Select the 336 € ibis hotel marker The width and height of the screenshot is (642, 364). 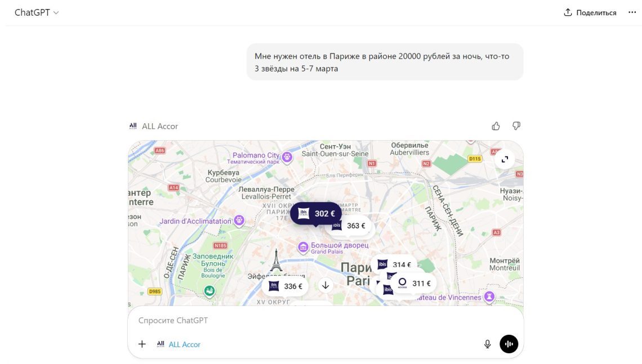[x=286, y=286]
